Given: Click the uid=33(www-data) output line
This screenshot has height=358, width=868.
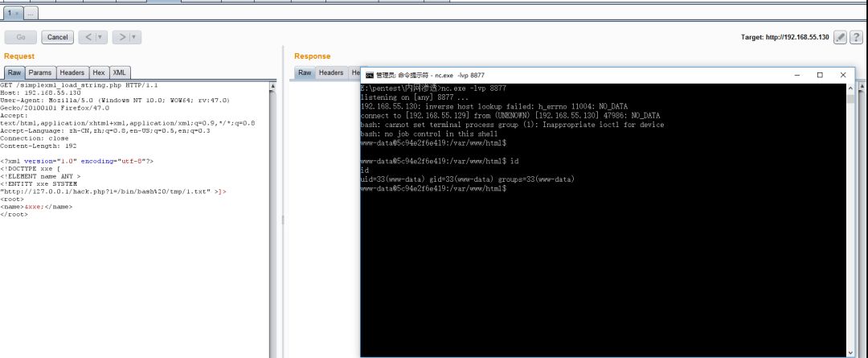Looking at the screenshot, I should [467, 179].
